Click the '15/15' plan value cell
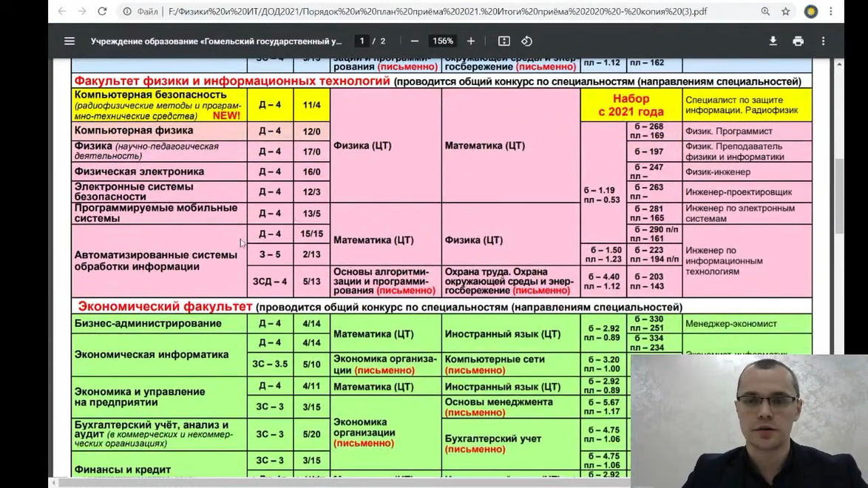 [x=312, y=234]
